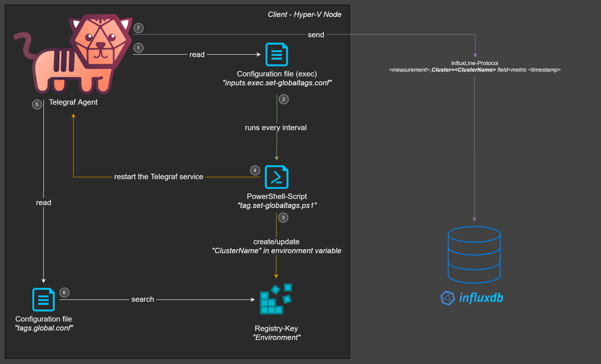Click the 'runs every interval' label
The height and width of the screenshot is (364, 601).
276,128
